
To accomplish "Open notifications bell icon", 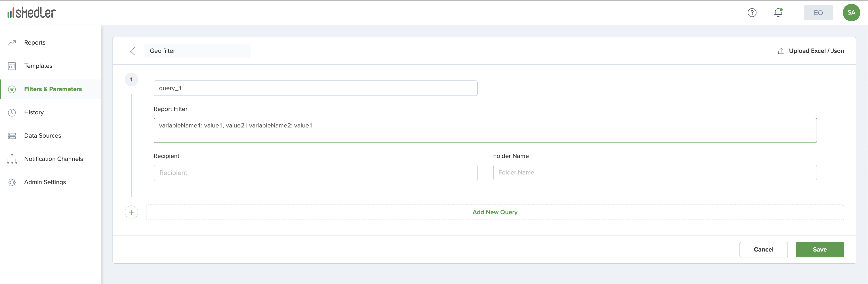I will pyautogui.click(x=778, y=13).
